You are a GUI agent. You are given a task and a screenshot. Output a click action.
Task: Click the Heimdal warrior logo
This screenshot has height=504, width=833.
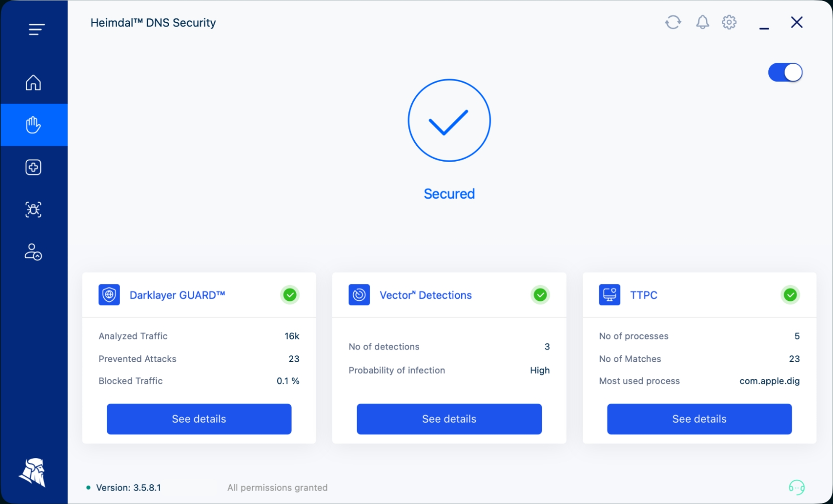point(33,472)
